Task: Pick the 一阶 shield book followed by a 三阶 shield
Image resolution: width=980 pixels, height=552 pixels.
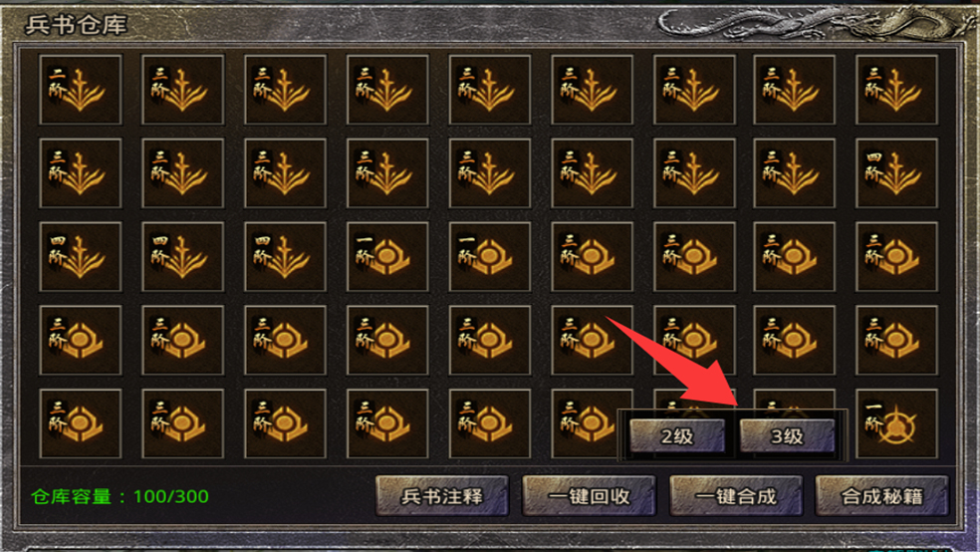Action: tap(489, 256)
